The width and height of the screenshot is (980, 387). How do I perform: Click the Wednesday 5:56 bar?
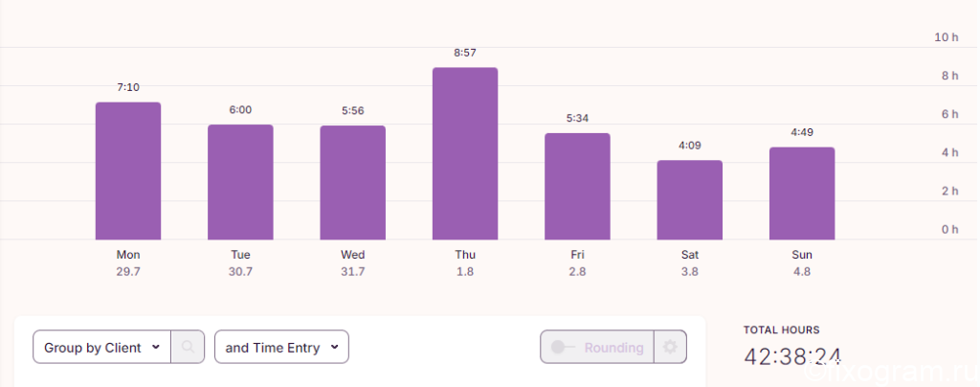[x=352, y=183]
